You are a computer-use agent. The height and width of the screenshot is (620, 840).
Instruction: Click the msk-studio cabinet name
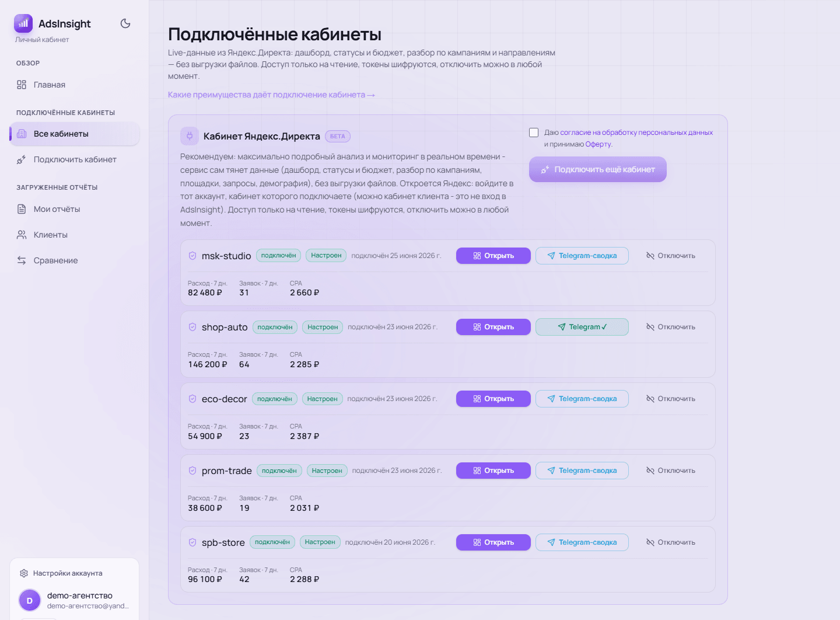pyautogui.click(x=226, y=256)
